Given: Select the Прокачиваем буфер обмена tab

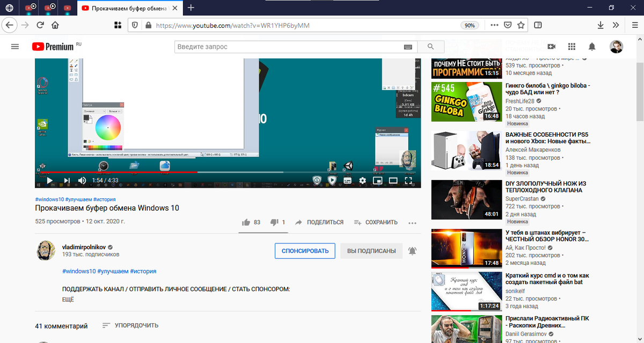Looking at the screenshot, I should (x=130, y=8).
